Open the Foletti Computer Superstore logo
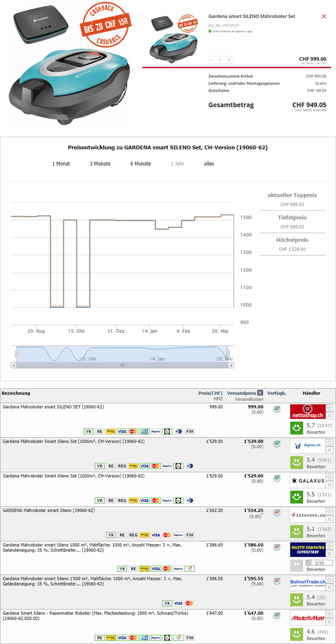The width and height of the screenshot is (336, 644). coord(307,549)
